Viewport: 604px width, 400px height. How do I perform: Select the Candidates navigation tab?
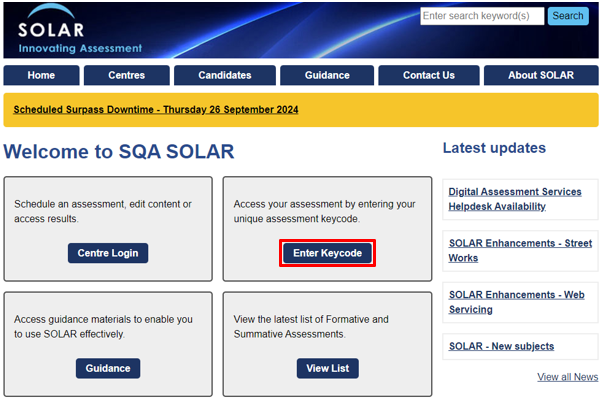click(x=225, y=75)
